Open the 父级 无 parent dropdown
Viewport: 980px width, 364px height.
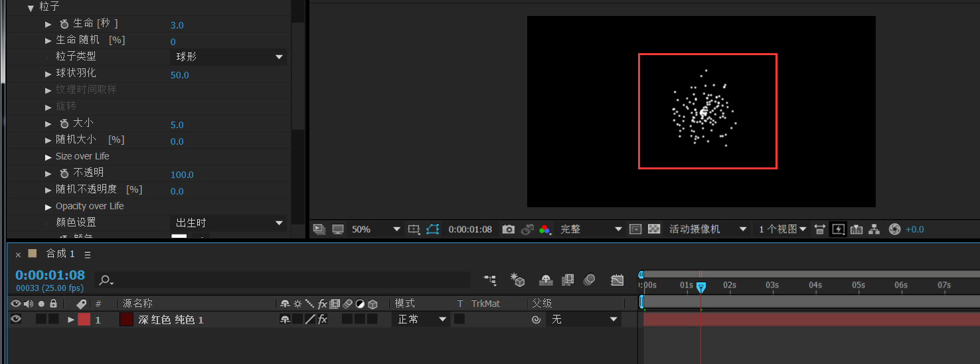point(584,319)
